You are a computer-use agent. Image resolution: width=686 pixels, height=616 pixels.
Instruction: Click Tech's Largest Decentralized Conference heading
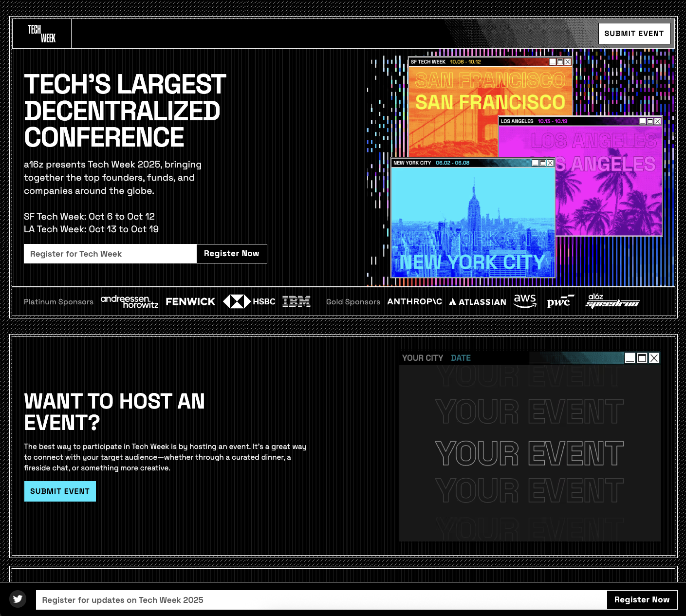point(125,111)
